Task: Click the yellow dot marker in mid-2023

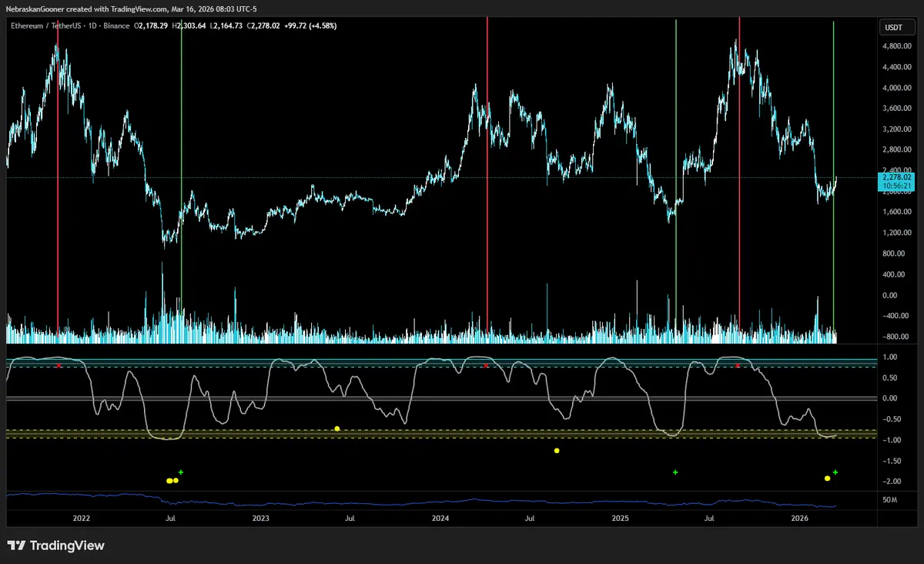Action: point(336,428)
